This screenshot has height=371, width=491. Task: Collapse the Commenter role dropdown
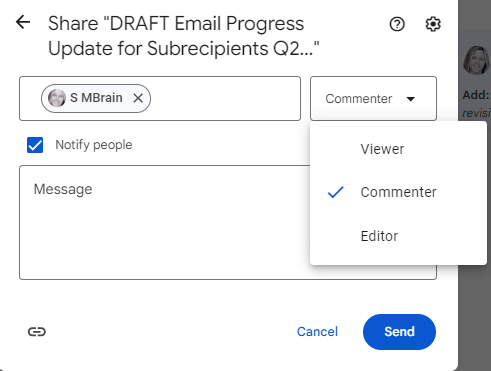coord(373,98)
